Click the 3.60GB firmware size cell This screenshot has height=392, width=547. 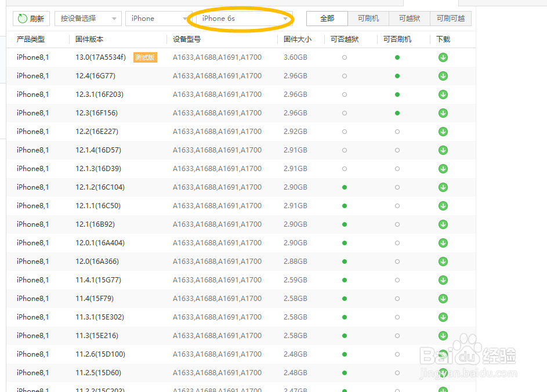click(x=295, y=57)
